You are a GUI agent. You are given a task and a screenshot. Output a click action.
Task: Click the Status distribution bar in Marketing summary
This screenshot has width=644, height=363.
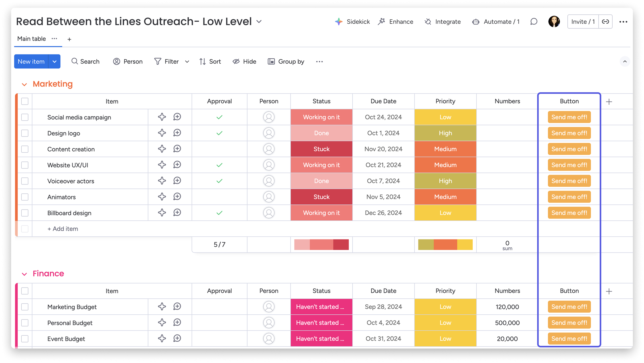(x=321, y=244)
